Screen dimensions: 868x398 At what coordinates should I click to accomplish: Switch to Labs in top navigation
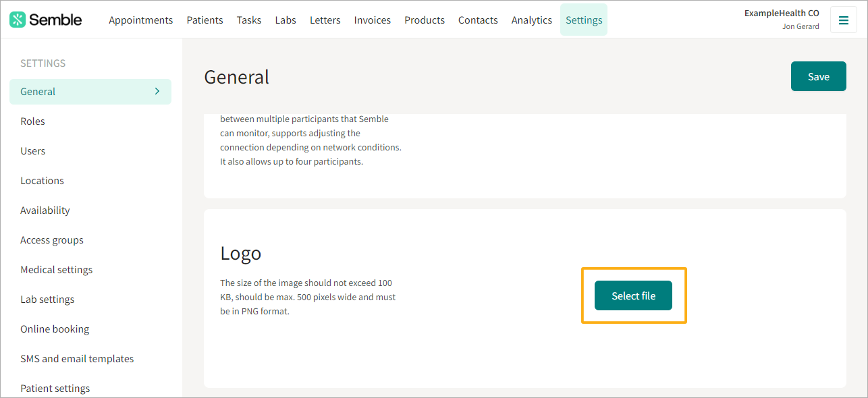286,20
